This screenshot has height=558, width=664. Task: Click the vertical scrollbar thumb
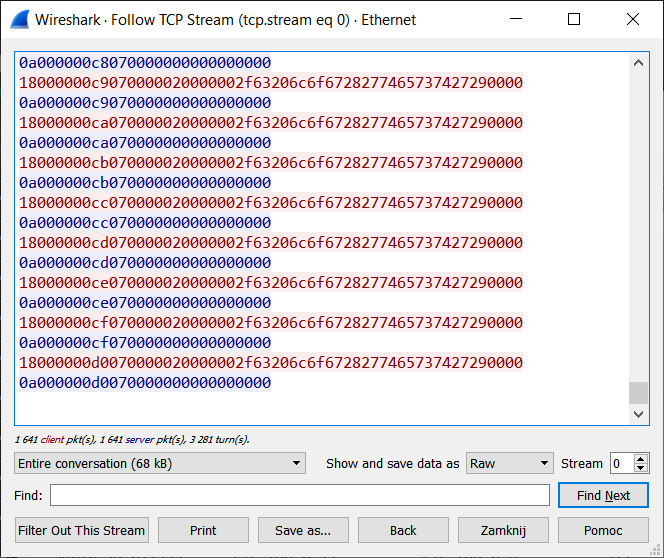[x=638, y=392]
